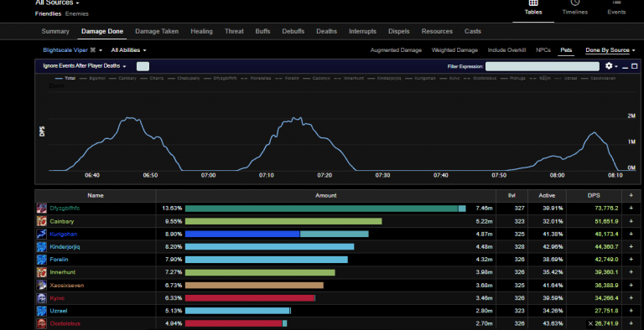
Task: Toggle Uzrael series in chart legend
Action: (x=566, y=78)
